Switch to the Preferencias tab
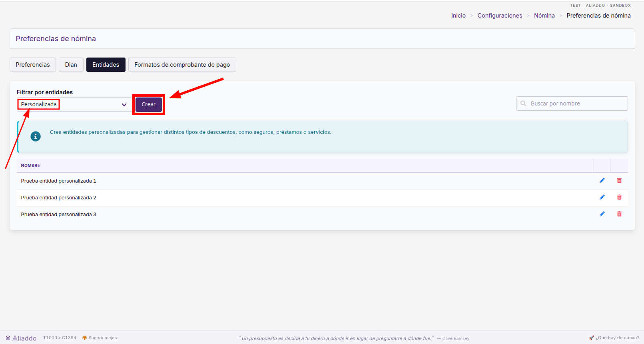The image size is (644, 344). pyautogui.click(x=33, y=65)
